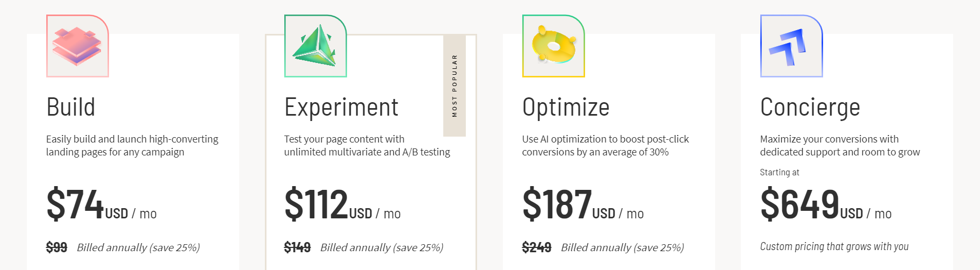The width and height of the screenshot is (980, 270).
Task: Click the crossed-out $249 price
Action: [x=537, y=247]
